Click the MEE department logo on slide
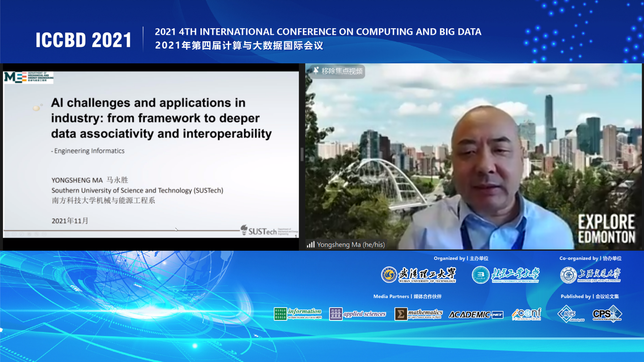This screenshot has width=644, height=362. click(x=29, y=77)
